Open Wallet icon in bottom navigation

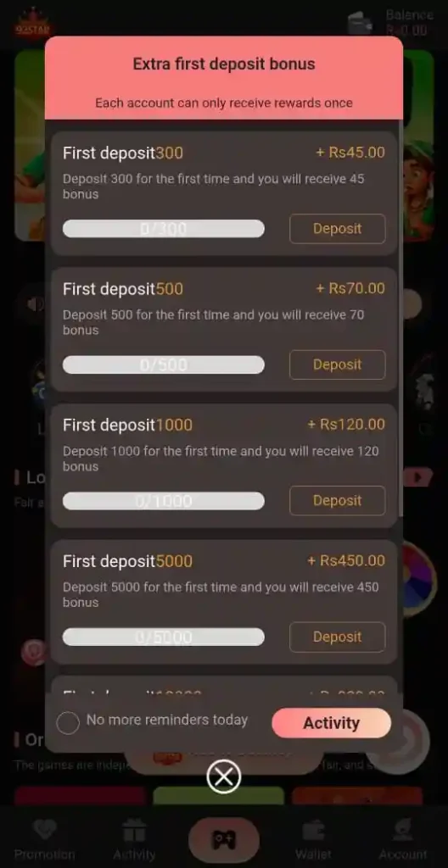313,831
